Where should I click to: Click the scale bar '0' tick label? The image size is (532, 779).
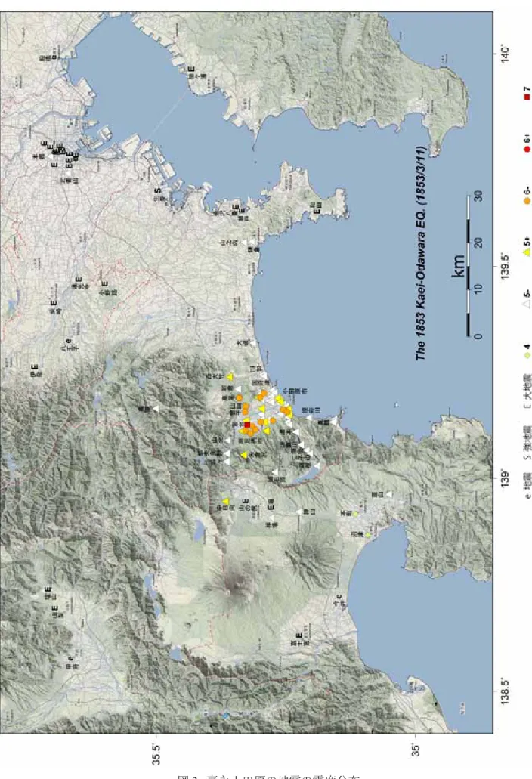point(478,336)
